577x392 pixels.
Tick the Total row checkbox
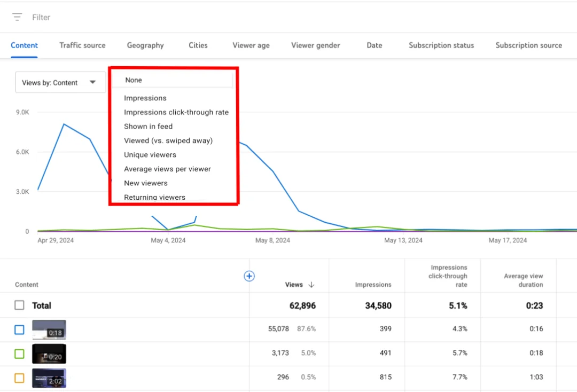20,305
